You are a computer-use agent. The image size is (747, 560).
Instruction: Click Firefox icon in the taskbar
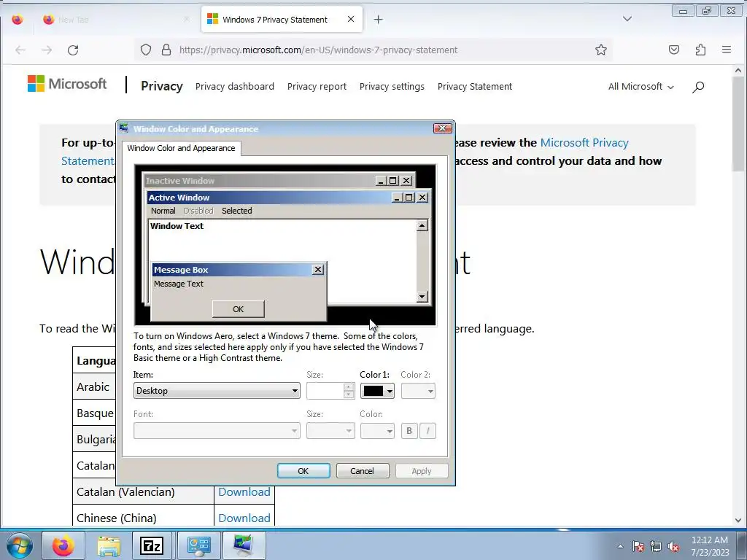pos(63,545)
